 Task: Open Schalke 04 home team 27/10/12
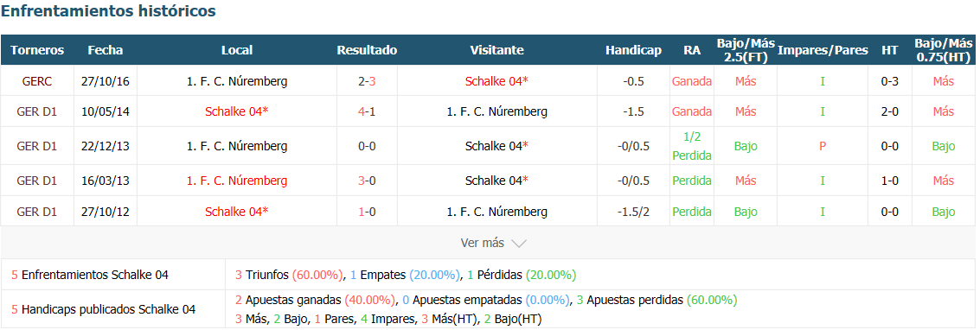237,212
